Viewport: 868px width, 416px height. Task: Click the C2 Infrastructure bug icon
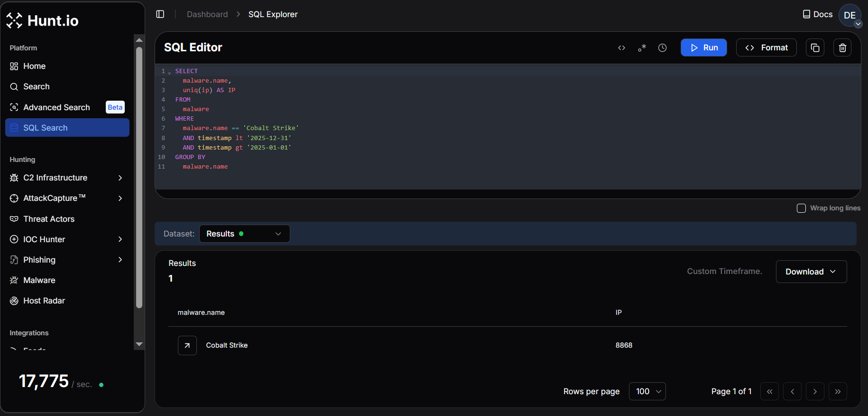tap(14, 178)
